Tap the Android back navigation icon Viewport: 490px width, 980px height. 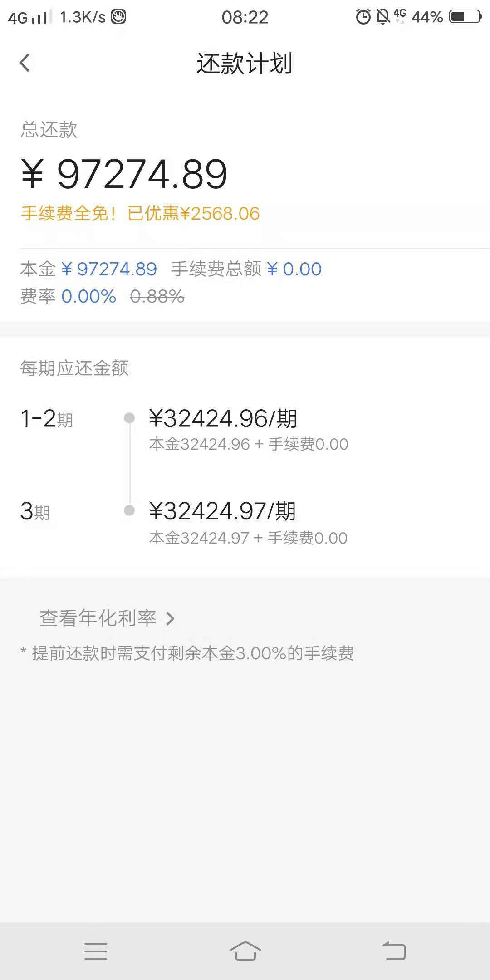tap(394, 951)
